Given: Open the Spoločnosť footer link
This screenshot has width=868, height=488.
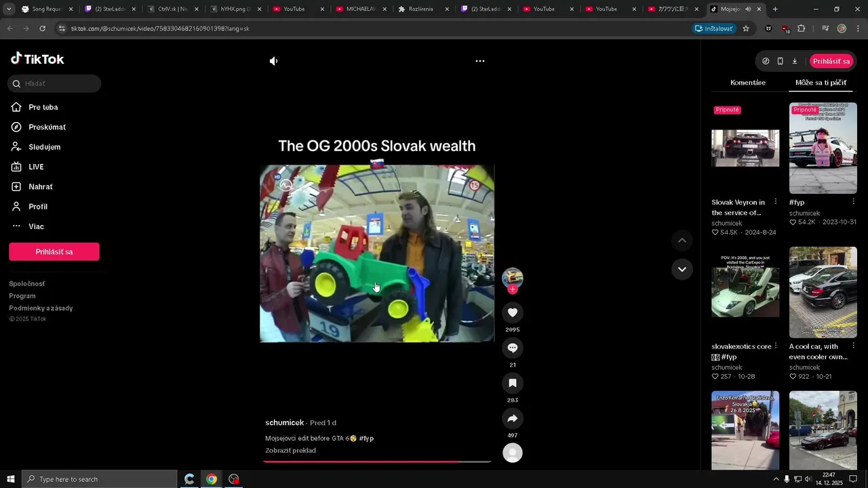Looking at the screenshot, I should pyautogui.click(x=27, y=284).
